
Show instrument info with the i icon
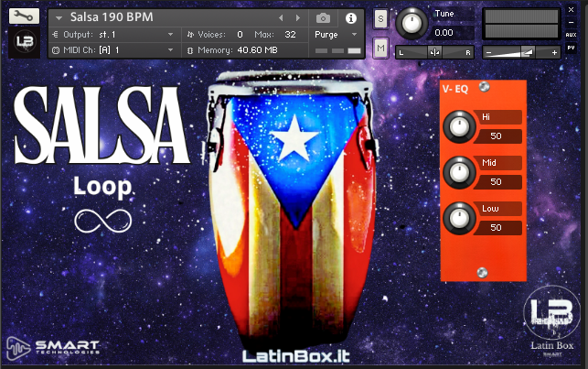click(x=351, y=18)
